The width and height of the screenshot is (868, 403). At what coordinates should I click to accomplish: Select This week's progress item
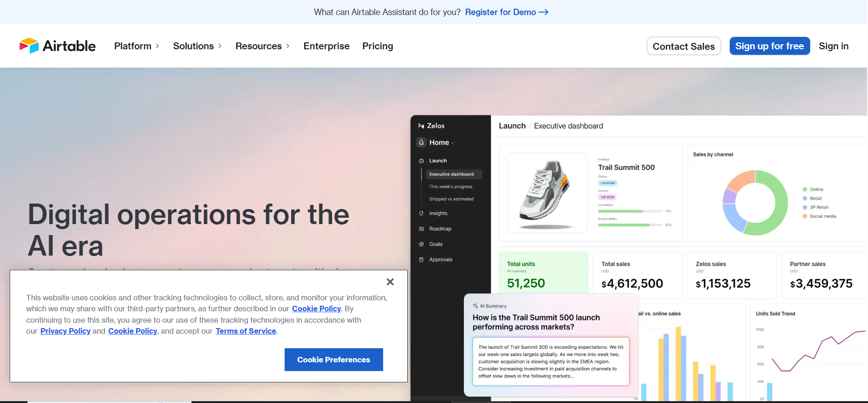[451, 187]
